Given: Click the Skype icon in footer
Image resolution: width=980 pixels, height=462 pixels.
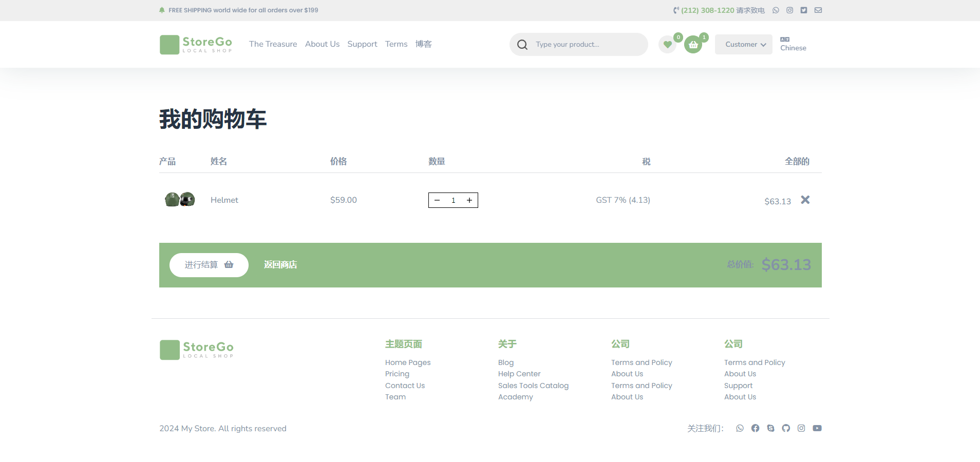Looking at the screenshot, I should tap(770, 428).
